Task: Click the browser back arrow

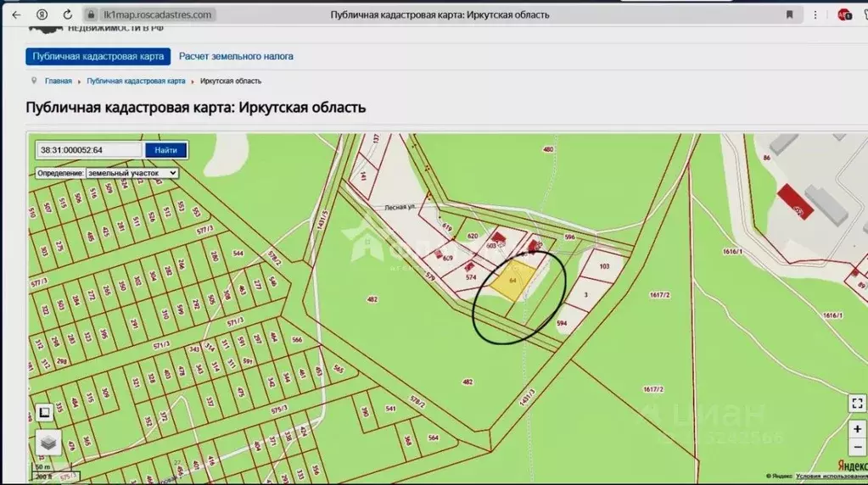Action: point(16,14)
